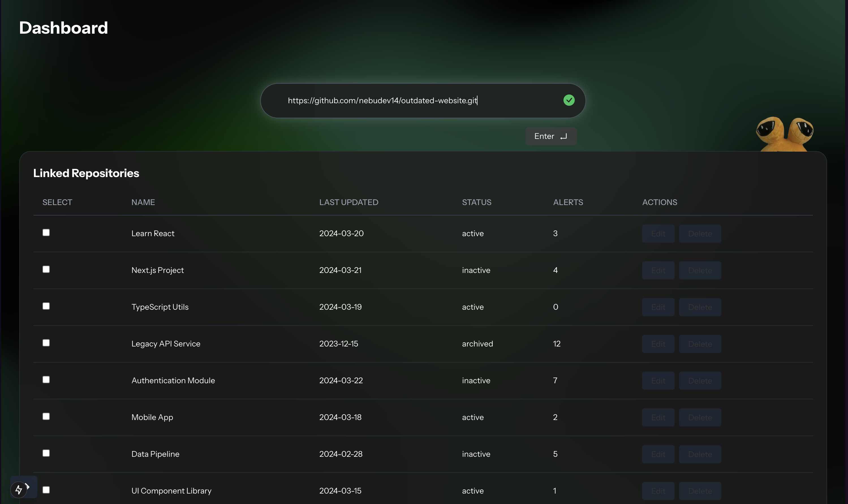Delete the Next.js Project repository
Viewport: 848px width, 504px height.
pos(700,270)
